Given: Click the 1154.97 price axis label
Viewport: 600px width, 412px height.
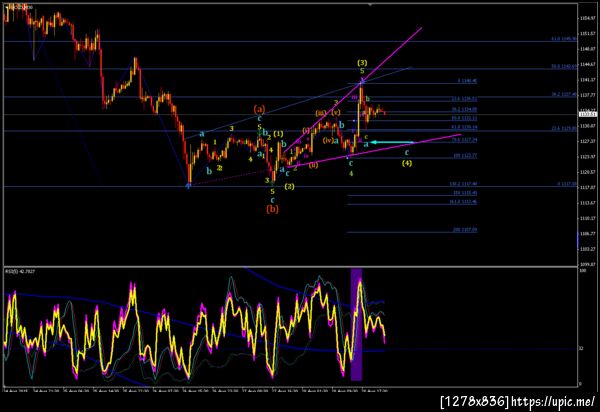Looking at the screenshot, I should click(x=589, y=18).
